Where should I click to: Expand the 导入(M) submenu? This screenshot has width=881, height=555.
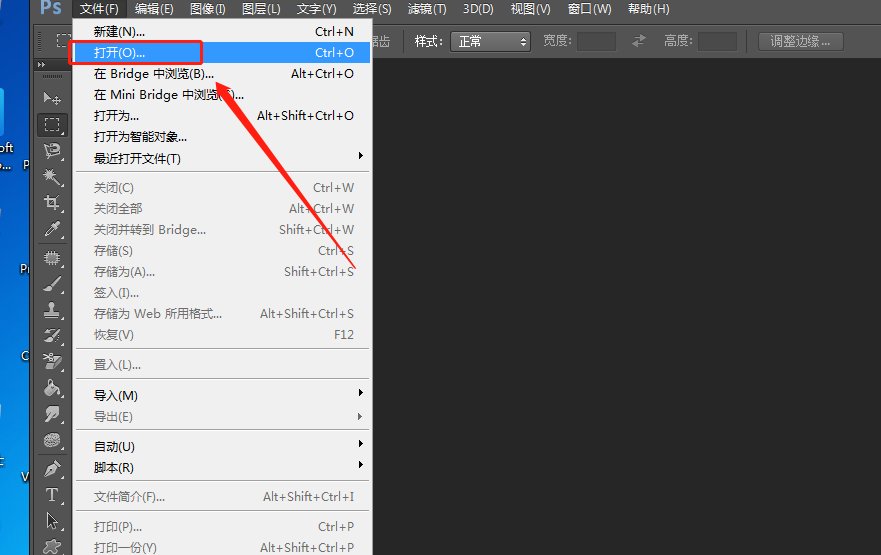click(222, 395)
